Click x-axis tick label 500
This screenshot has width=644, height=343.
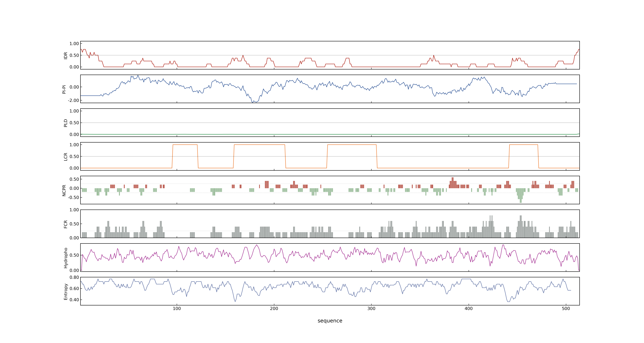pyautogui.click(x=566, y=309)
